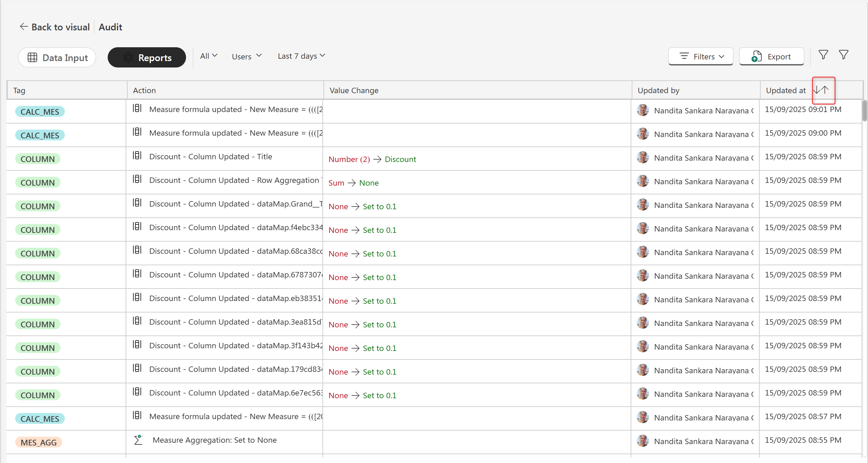
Task: Click the sigma icon for Measure Aggregation
Action: tap(138, 440)
